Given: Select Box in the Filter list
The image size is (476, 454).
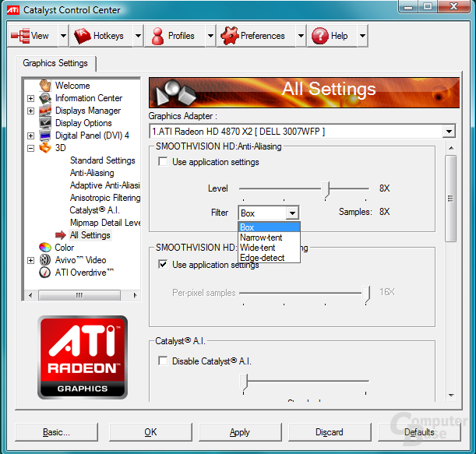Looking at the screenshot, I should point(270,227).
